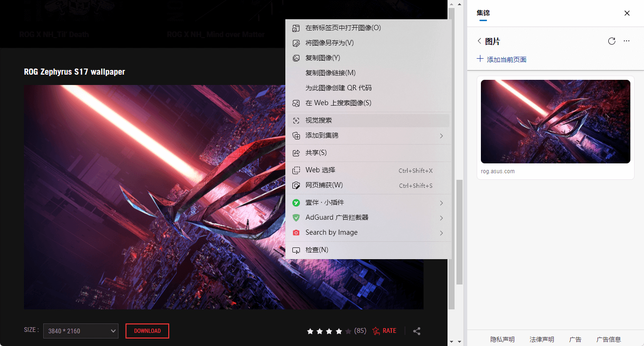Select 检查 to inspect the image
Viewport: 644px width, 346px height.
pos(316,249)
